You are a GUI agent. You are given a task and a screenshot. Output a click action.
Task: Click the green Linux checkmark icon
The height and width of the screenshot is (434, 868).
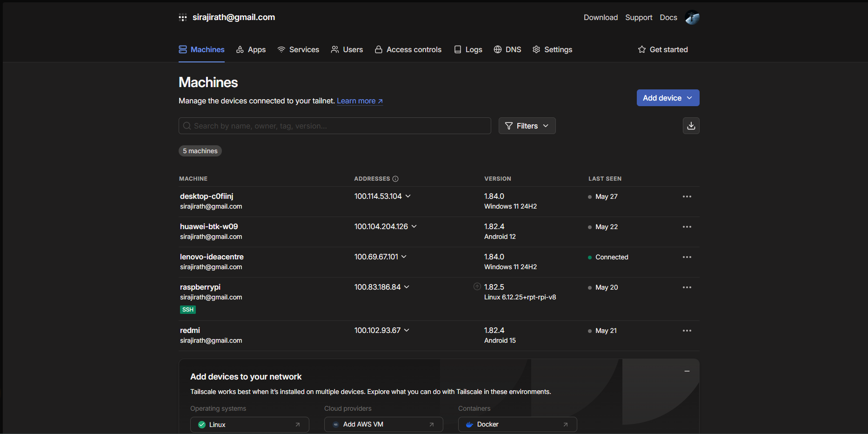202,425
